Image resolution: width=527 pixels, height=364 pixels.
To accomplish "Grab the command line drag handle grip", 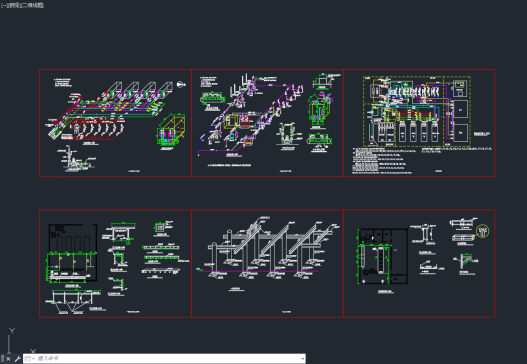I will point(2,359).
